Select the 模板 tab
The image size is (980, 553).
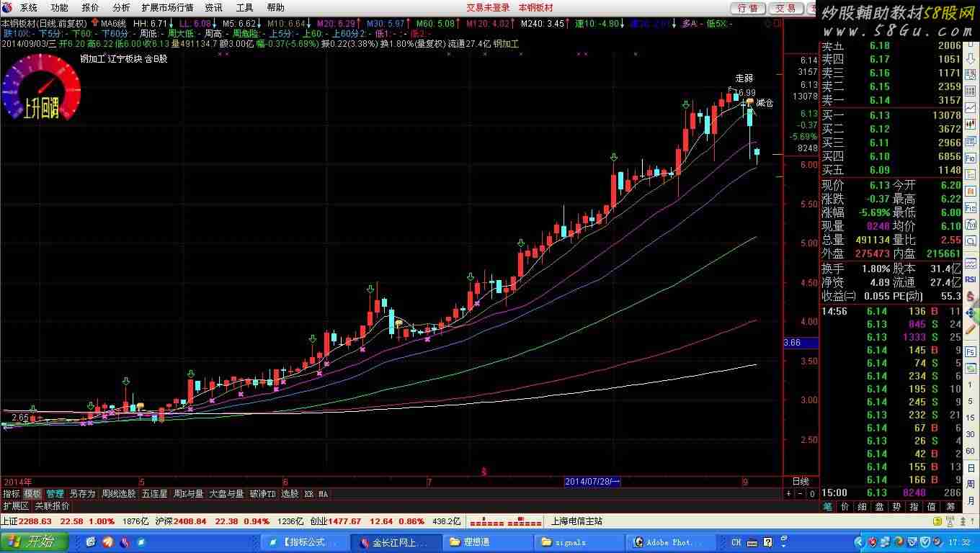(32, 494)
